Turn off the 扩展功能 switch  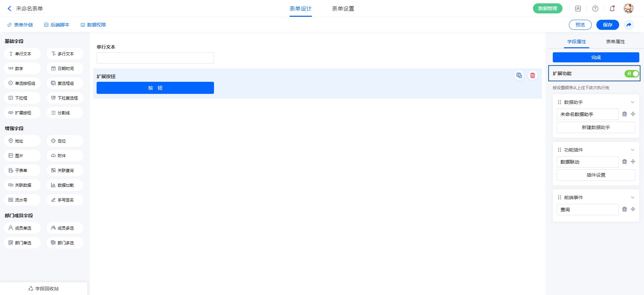click(632, 74)
